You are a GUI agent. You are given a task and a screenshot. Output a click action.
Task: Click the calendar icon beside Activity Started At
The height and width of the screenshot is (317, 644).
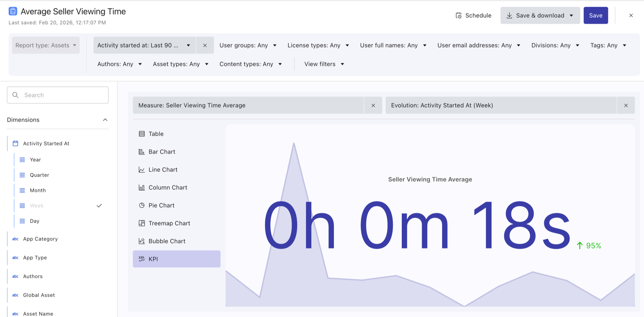coord(14,143)
